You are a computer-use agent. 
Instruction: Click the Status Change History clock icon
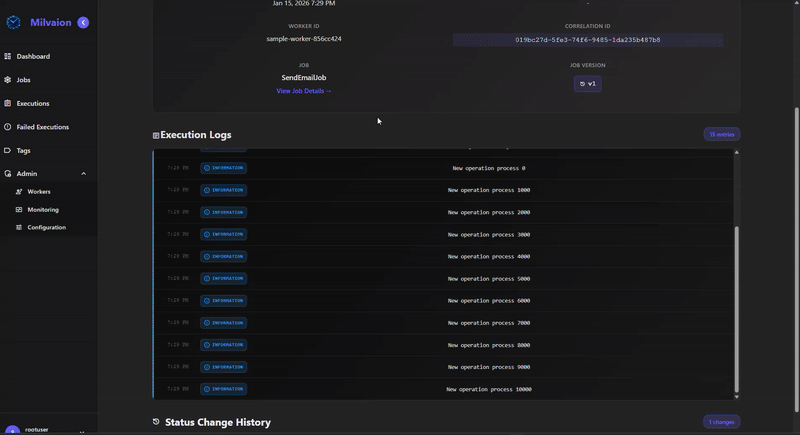point(156,422)
